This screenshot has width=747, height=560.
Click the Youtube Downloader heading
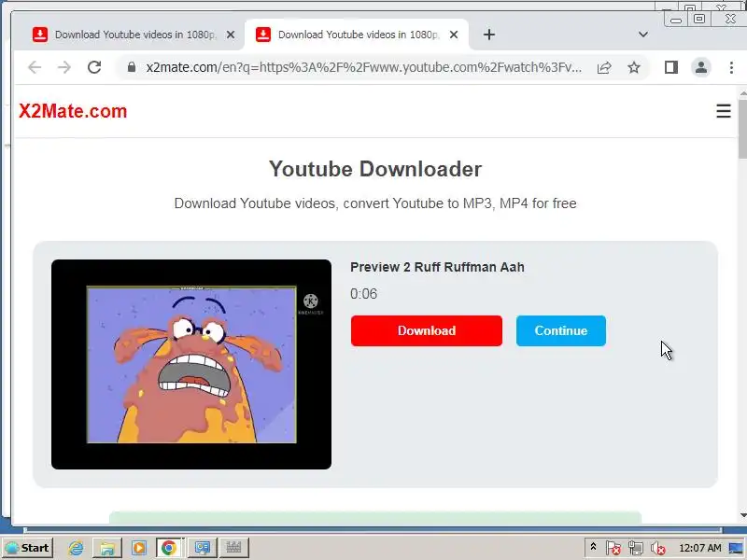[x=375, y=169]
